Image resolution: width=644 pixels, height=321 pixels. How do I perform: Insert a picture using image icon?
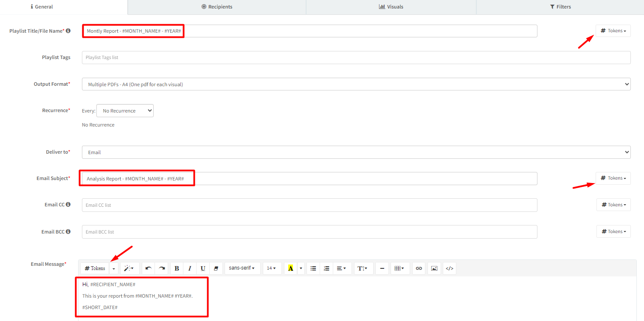tap(434, 268)
